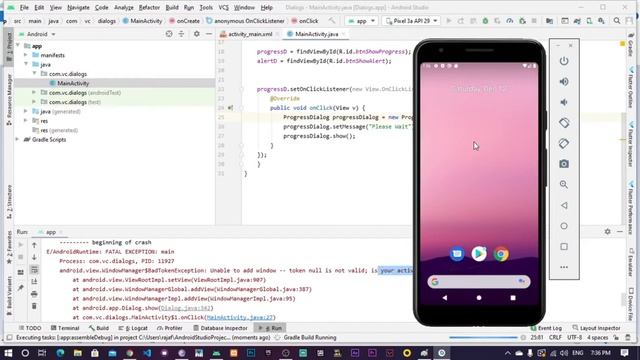Click the scroll-to-source target icon in Project panel

169,34
